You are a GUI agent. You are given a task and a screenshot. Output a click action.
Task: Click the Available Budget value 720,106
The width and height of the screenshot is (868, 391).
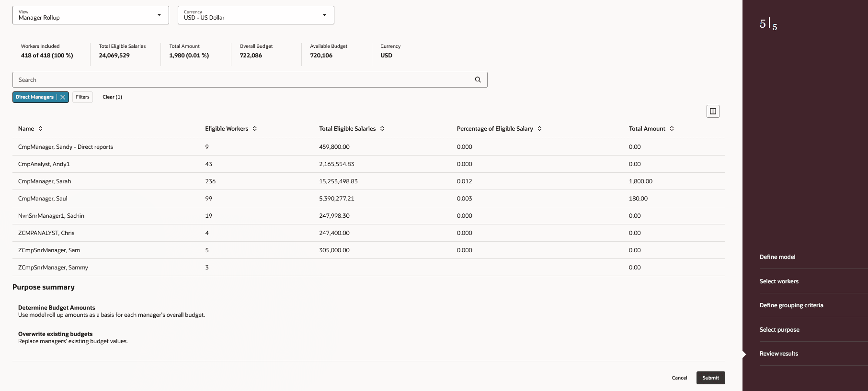(x=321, y=56)
